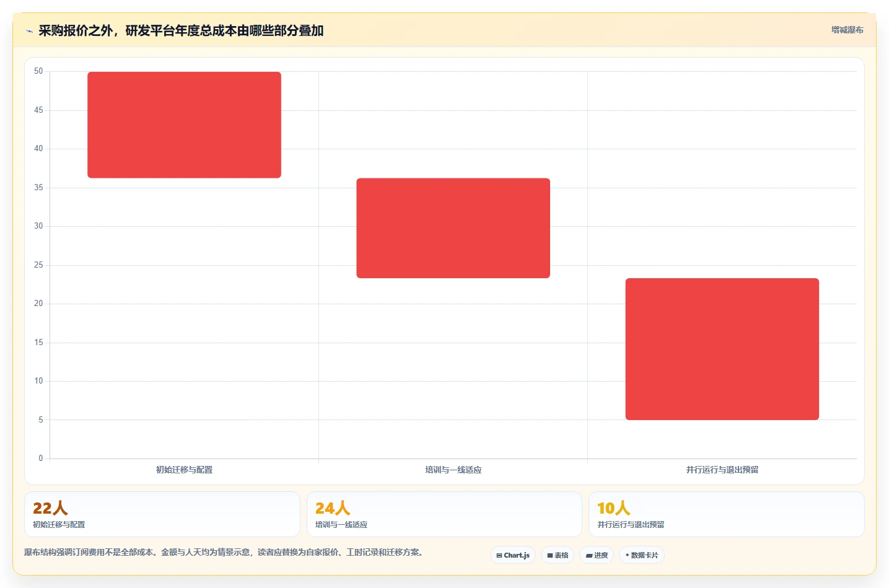Click x-axis label 并行运行与退出预留

tap(722, 470)
